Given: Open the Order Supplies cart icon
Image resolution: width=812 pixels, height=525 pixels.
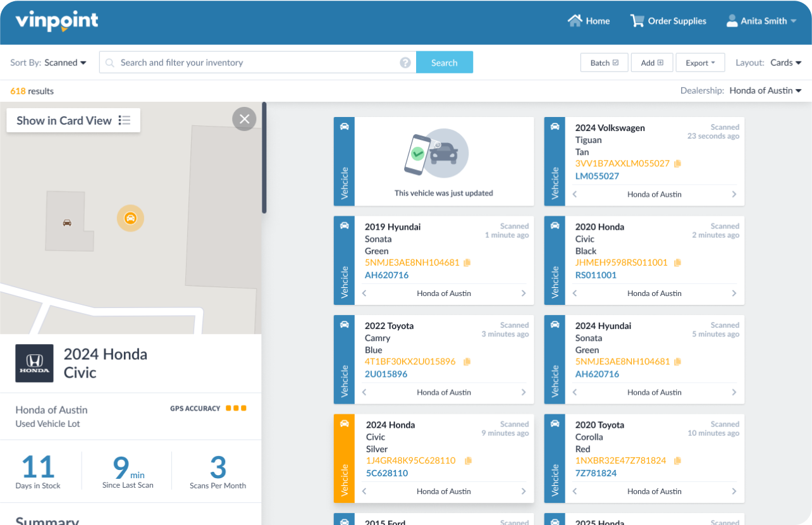Looking at the screenshot, I should [x=637, y=20].
